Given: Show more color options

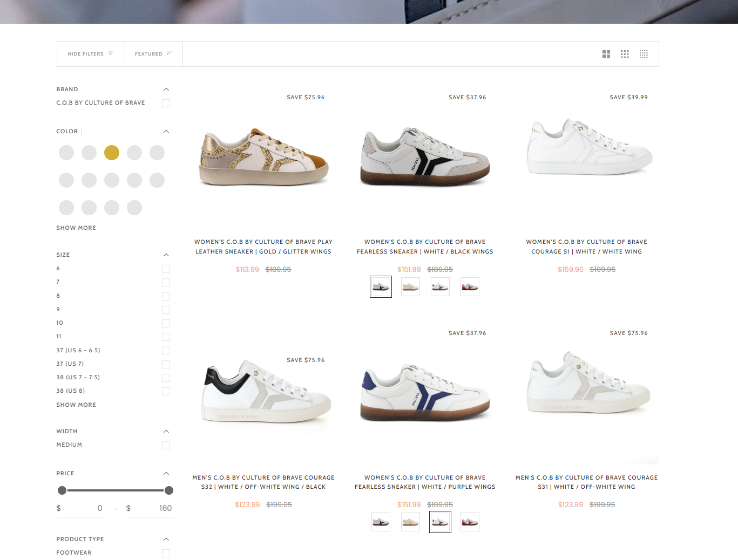Looking at the screenshot, I should pos(76,228).
